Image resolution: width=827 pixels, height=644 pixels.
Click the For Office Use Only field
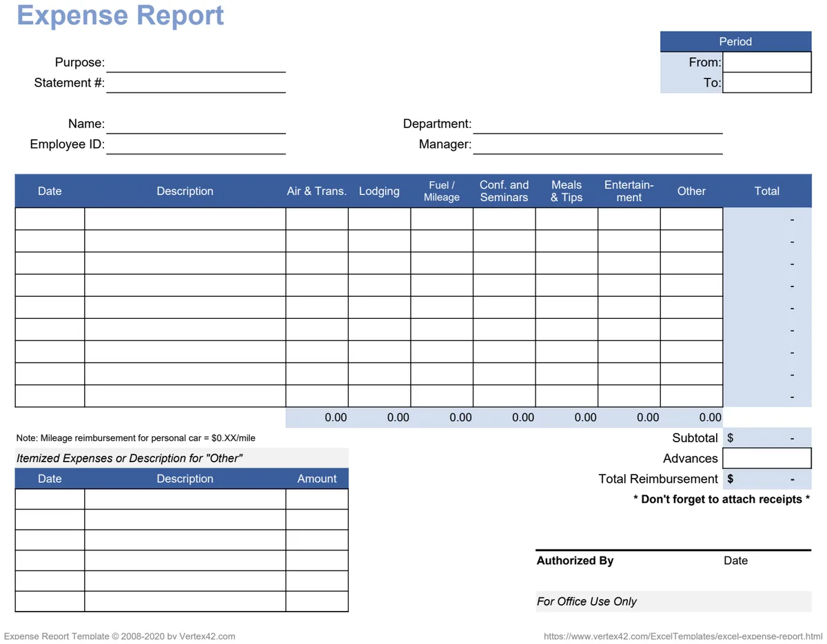pyautogui.click(x=673, y=601)
